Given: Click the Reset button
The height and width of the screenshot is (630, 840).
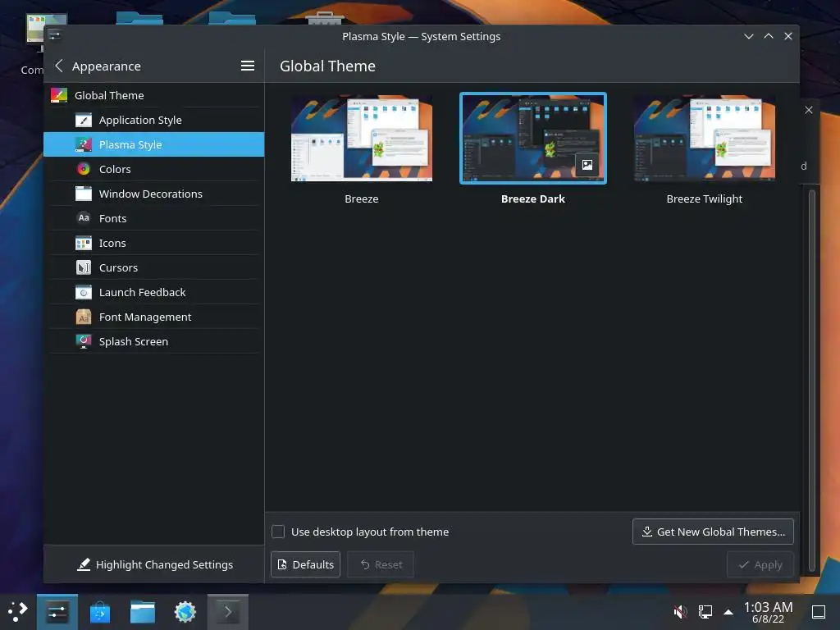Looking at the screenshot, I should (381, 564).
